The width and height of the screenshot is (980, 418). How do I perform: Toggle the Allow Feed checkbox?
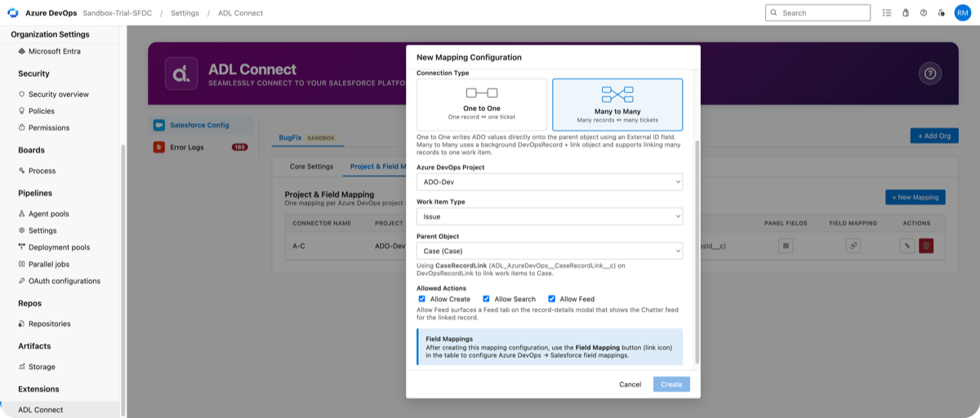click(x=551, y=299)
